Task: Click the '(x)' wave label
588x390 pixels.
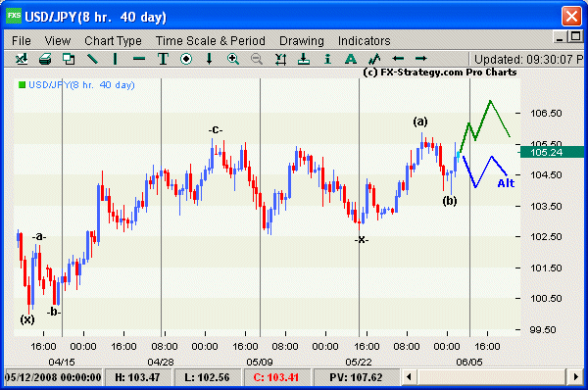Action: tap(27, 319)
